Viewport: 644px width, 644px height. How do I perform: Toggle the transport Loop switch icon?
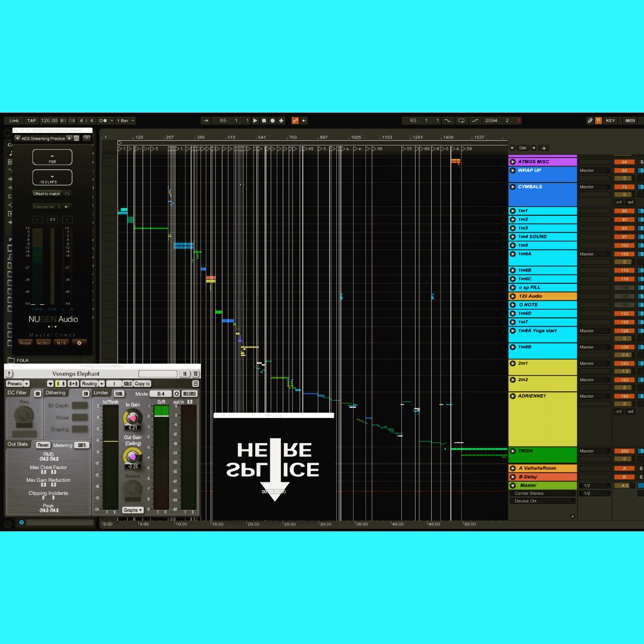point(462,120)
